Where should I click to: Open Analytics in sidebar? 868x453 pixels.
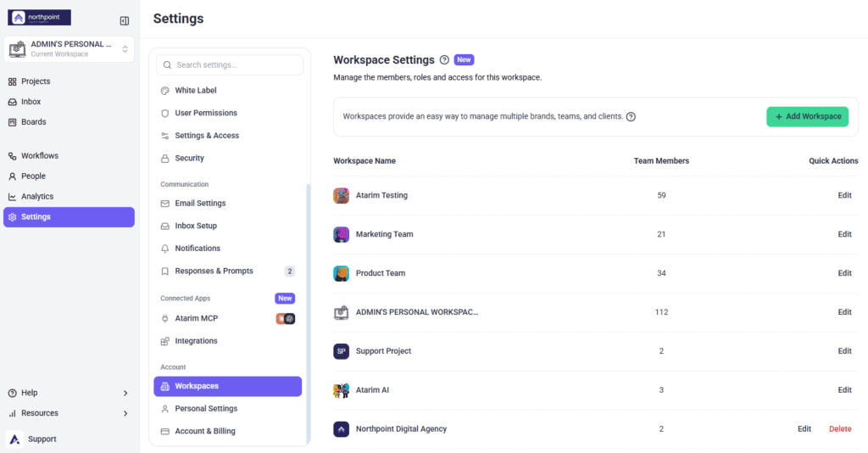click(37, 197)
